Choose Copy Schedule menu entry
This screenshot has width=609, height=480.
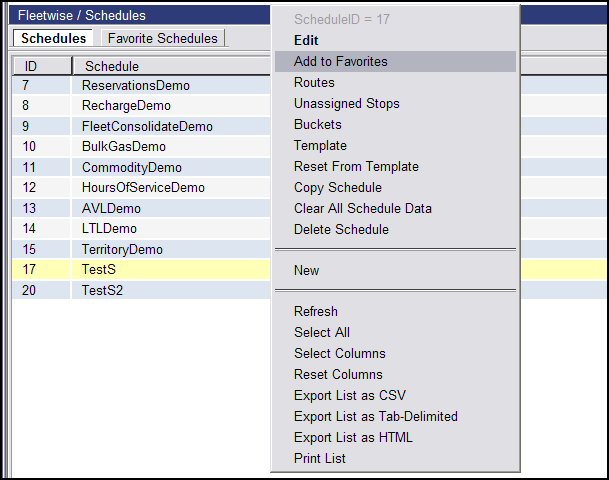point(395,187)
